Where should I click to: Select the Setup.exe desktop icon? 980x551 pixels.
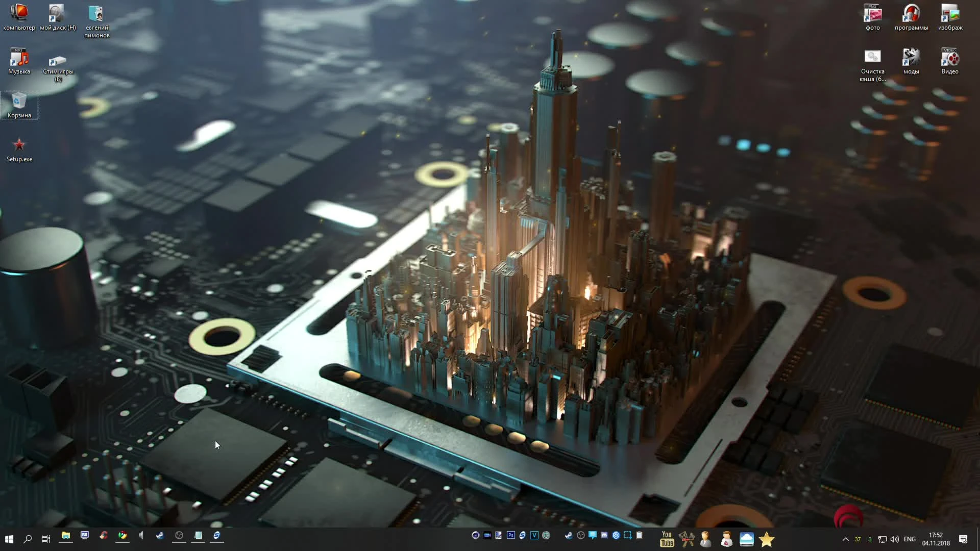coord(19,149)
